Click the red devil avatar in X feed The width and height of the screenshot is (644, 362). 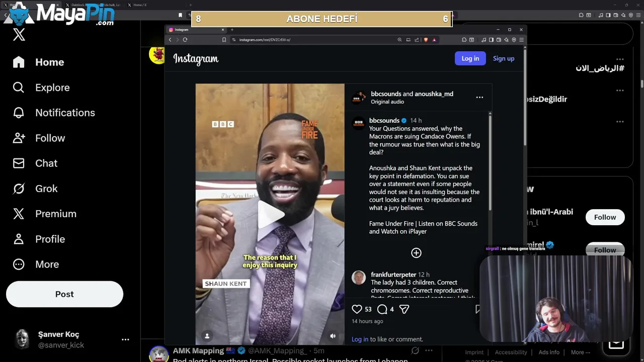point(156,55)
